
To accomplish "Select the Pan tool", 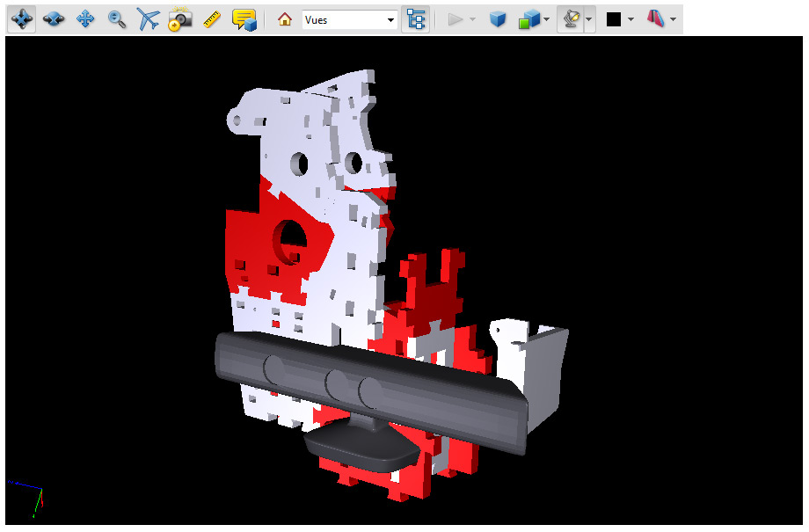I will (x=85, y=19).
